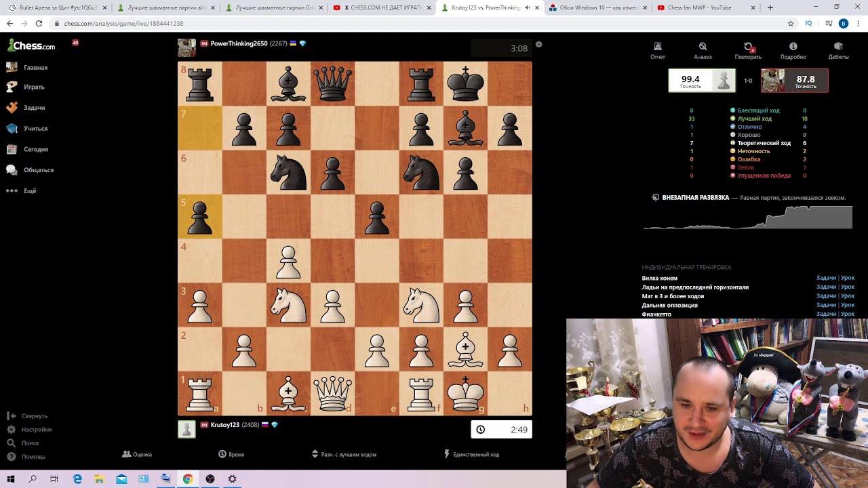Screen dimensions: 868x488
Task: Open Помощь help in the sidebar
Action: [x=26, y=456]
